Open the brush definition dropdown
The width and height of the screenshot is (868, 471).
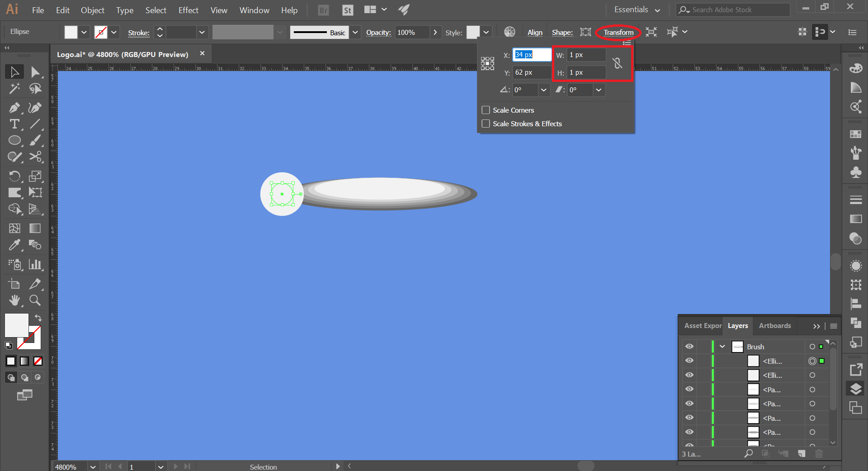point(355,32)
